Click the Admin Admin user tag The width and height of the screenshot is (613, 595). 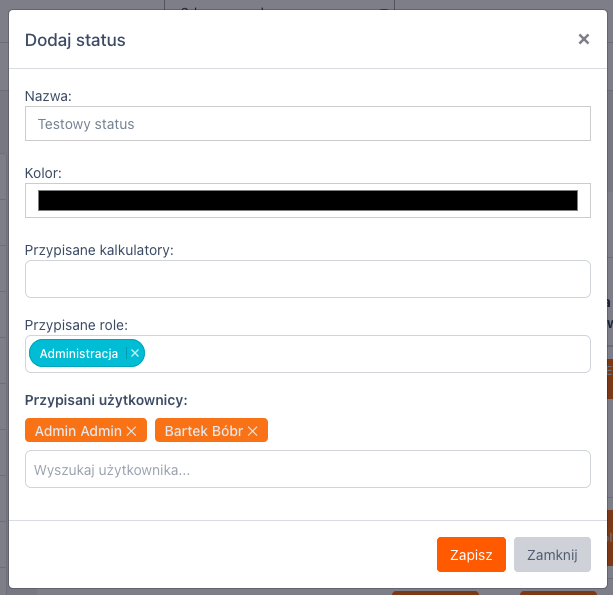79,431
